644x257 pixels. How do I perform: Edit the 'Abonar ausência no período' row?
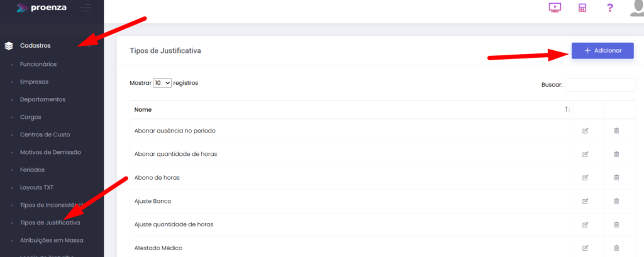click(586, 131)
